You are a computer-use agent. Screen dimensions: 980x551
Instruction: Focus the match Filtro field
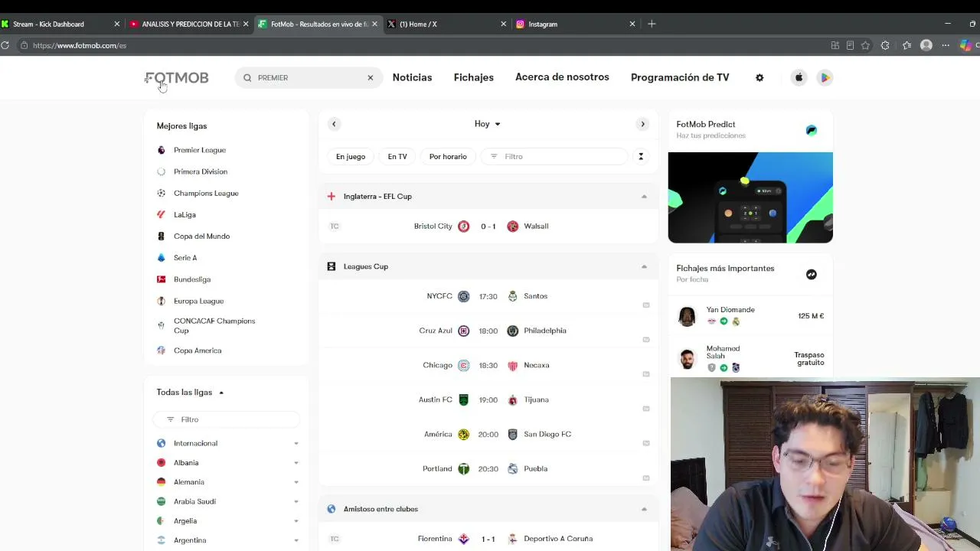point(554,156)
